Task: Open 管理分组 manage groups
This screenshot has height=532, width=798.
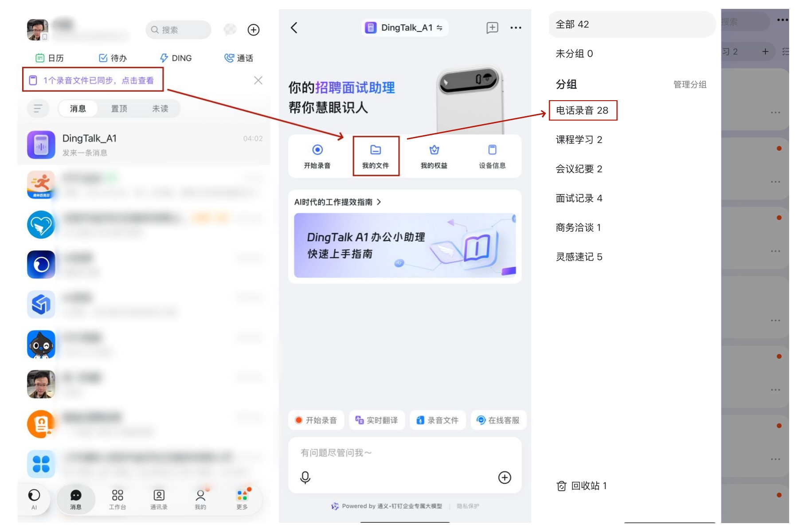Action: pos(690,84)
